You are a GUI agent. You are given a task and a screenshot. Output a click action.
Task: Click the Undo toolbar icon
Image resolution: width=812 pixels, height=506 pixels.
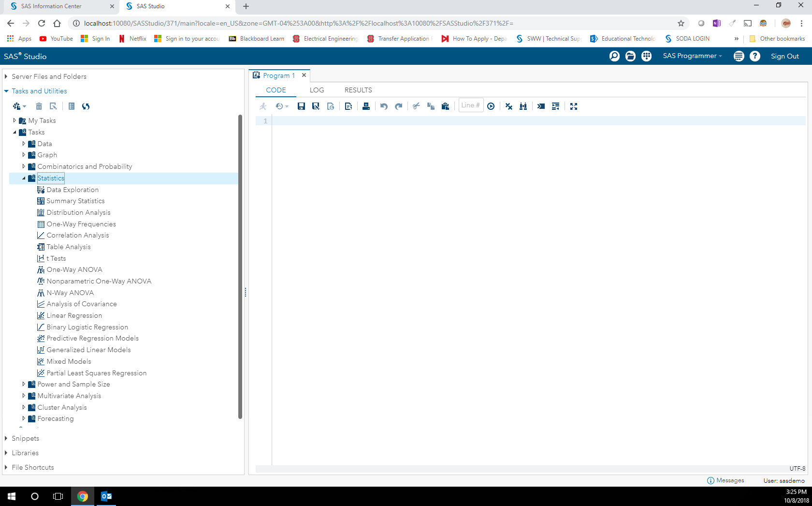384,106
